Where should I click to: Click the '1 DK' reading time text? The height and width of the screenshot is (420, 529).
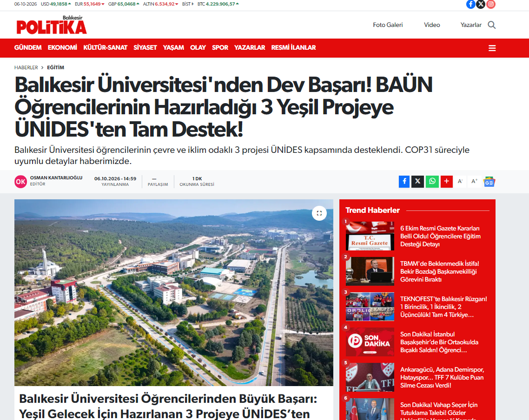point(197,179)
